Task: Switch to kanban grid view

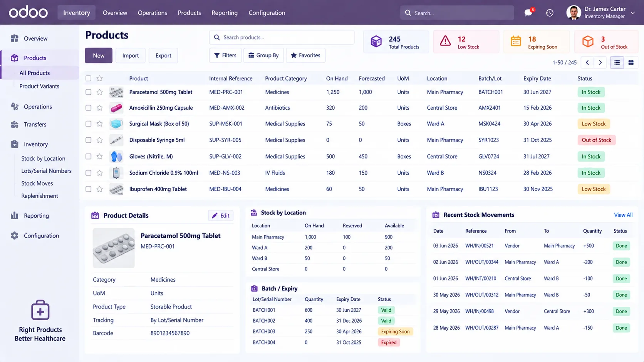Action: coord(631,62)
